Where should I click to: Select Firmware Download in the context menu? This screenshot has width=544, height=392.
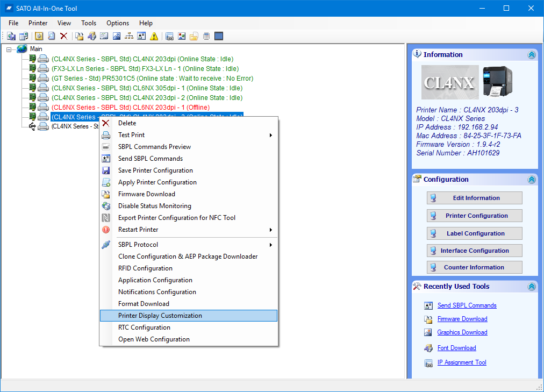[x=189, y=194]
